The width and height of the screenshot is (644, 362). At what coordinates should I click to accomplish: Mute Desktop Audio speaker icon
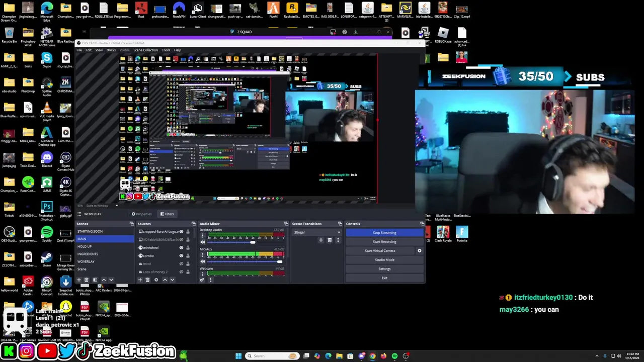tap(203, 242)
